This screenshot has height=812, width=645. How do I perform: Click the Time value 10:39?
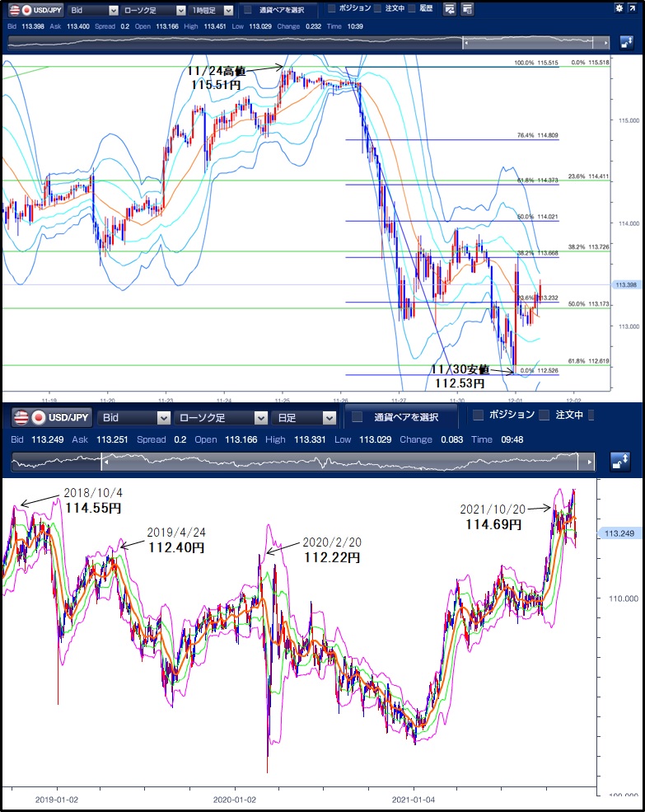click(x=355, y=26)
